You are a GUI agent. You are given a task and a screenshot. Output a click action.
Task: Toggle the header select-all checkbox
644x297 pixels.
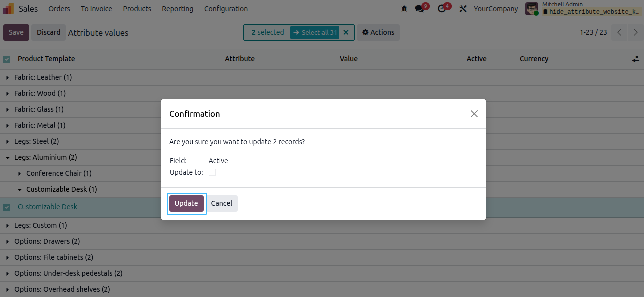(7, 59)
